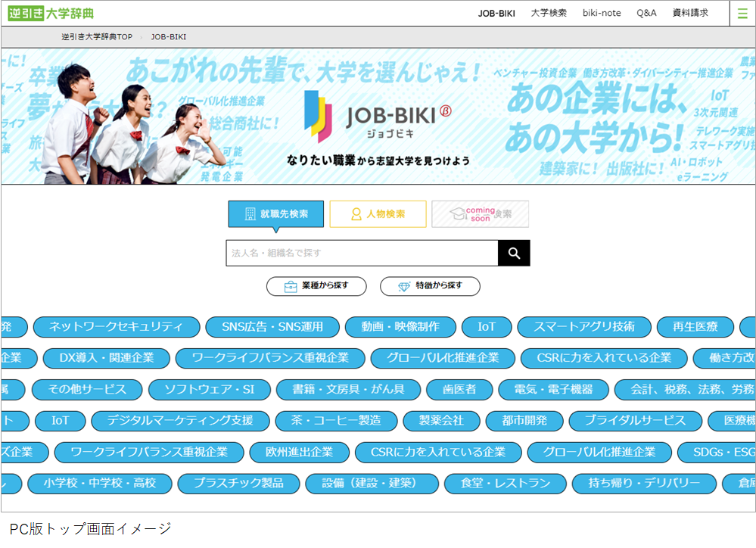The height and width of the screenshot is (548, 756).
Task: Select グローバル化推進企業 tag beside CSR second row
Action: (x=443, y=359)
